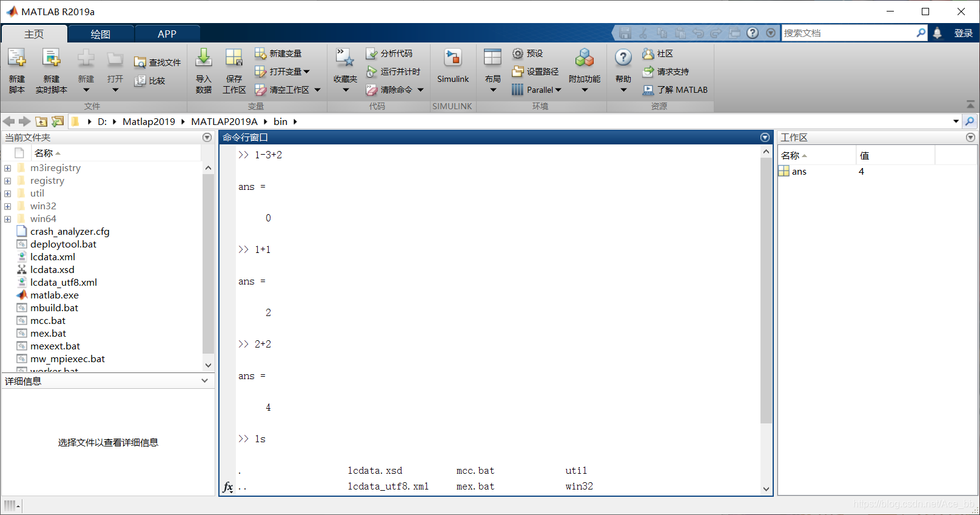Open 预设 (Preferences)
Screen dimensions: 980x515
click(x=527, y=53)
